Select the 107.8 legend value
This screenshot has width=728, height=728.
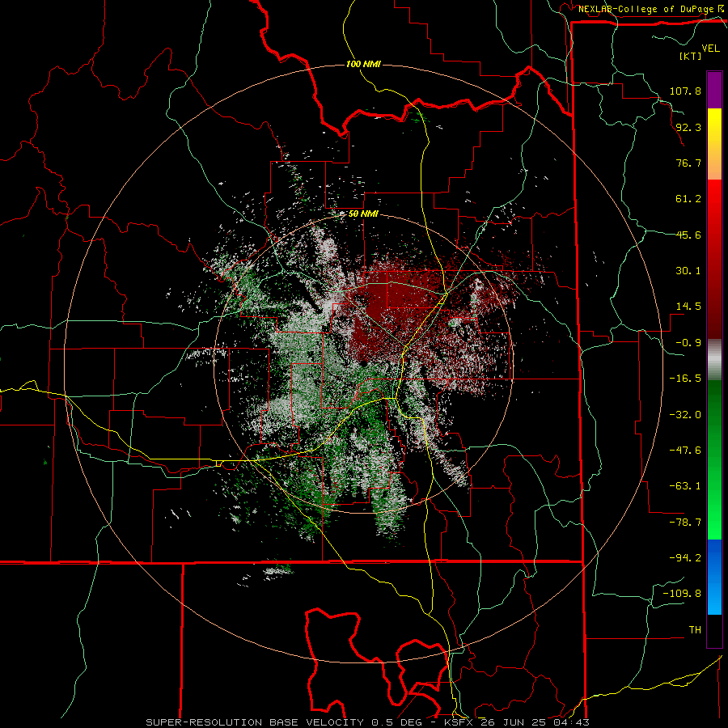click(685, 91)
